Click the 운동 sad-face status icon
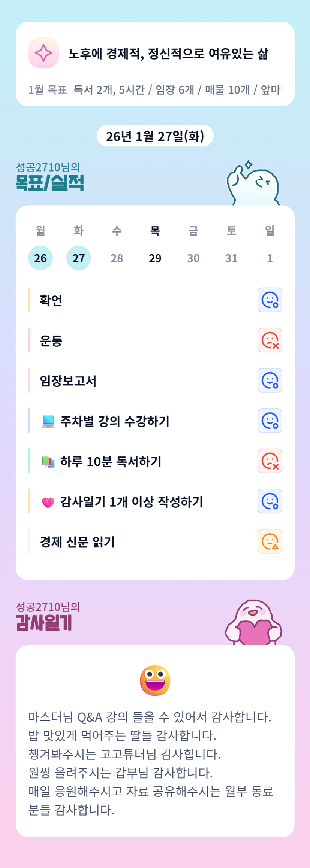The image size is (310, 868). [270, 340]
